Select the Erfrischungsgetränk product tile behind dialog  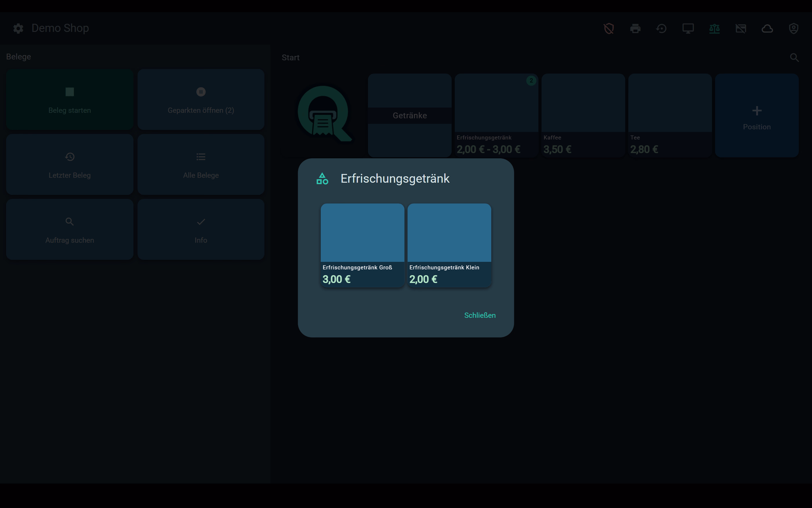[496, 115]
